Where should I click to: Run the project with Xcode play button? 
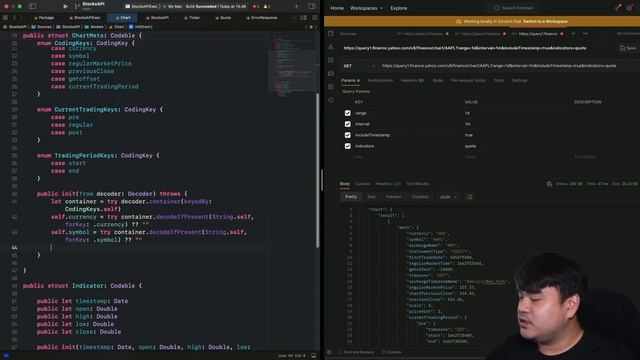click(65, 6)
